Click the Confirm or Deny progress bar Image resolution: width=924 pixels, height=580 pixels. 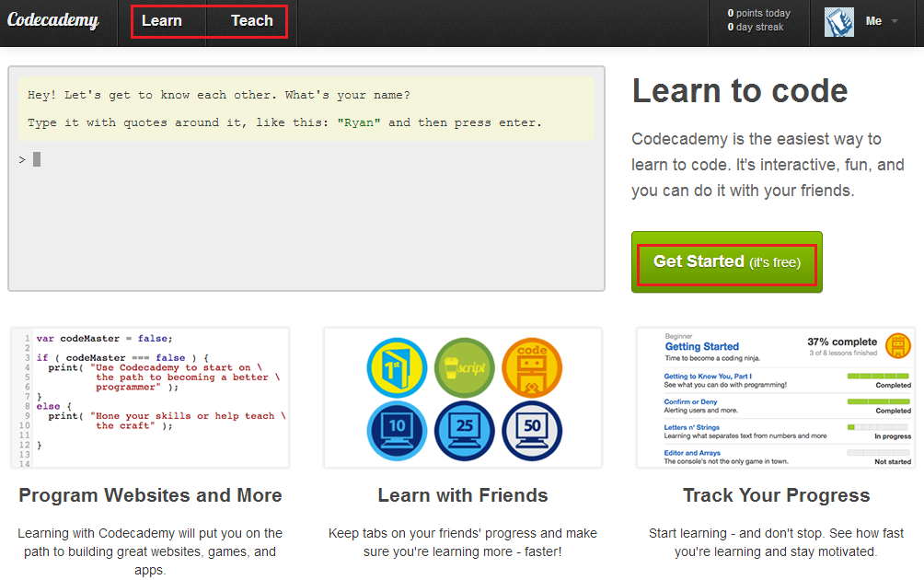[878, 401]
